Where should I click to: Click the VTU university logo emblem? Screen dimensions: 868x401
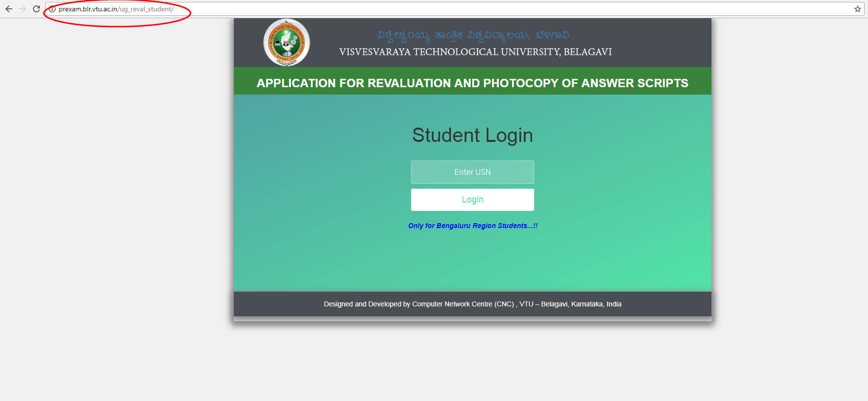point(287,43)
